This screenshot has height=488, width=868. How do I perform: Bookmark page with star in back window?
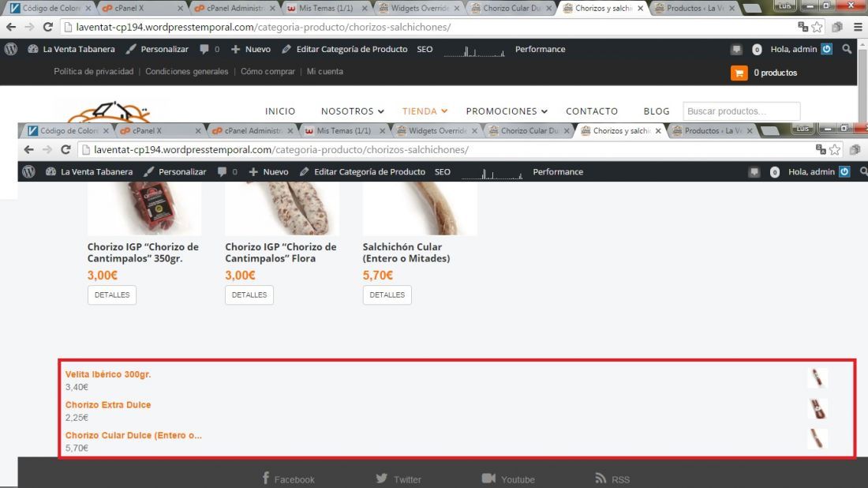pos(817,27)
